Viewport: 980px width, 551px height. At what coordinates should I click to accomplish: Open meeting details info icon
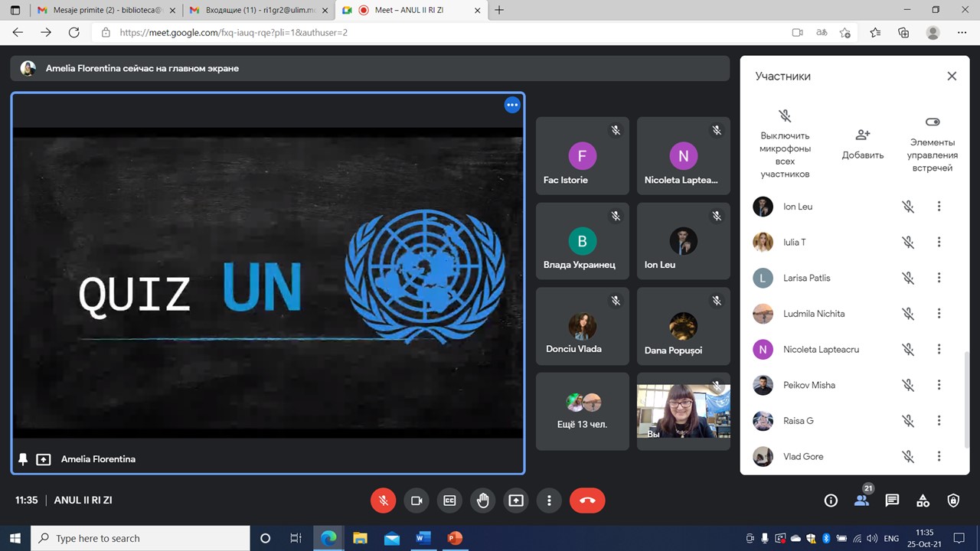[x=831, y=500]
